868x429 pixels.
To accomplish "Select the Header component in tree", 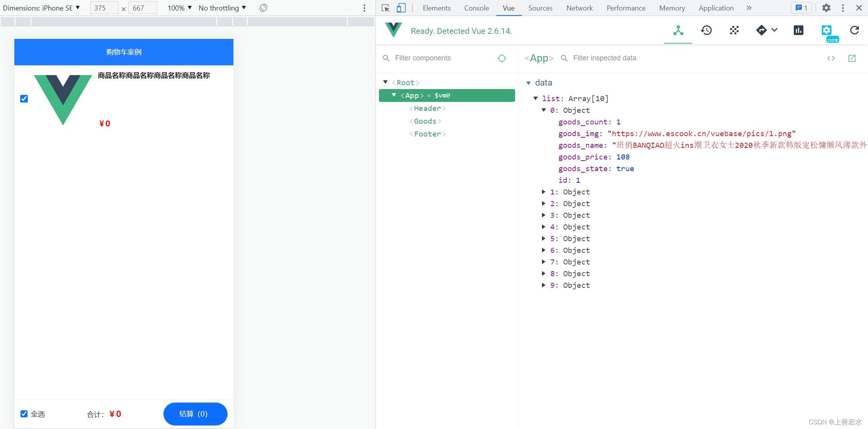I will click(x=427, y=108).
